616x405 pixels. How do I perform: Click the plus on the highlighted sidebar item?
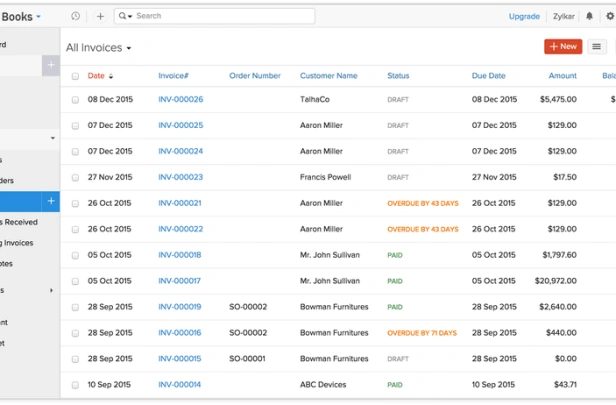click(51, 201)
